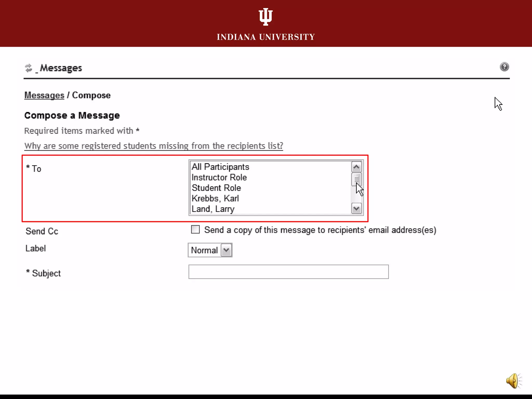532x399 pixels.
Task: Enable Send a copy to recipients' email checkbox
Action: click(195, 230)
